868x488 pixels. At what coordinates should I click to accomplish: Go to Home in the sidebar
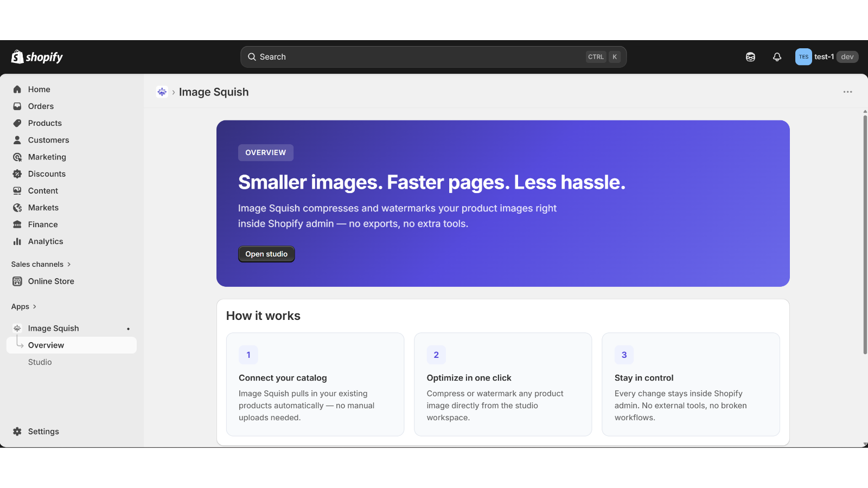coord(72,89)
